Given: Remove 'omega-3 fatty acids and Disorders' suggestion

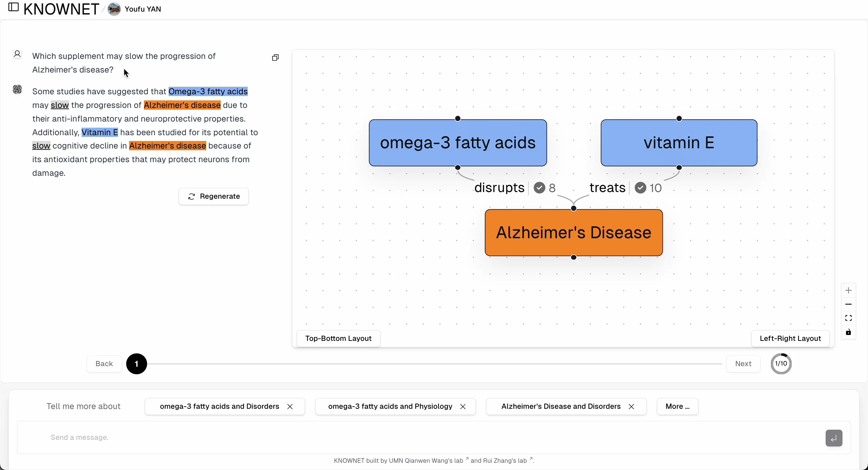Looking at the screenshot, I should pyautogui.click(x=290, y=407).
